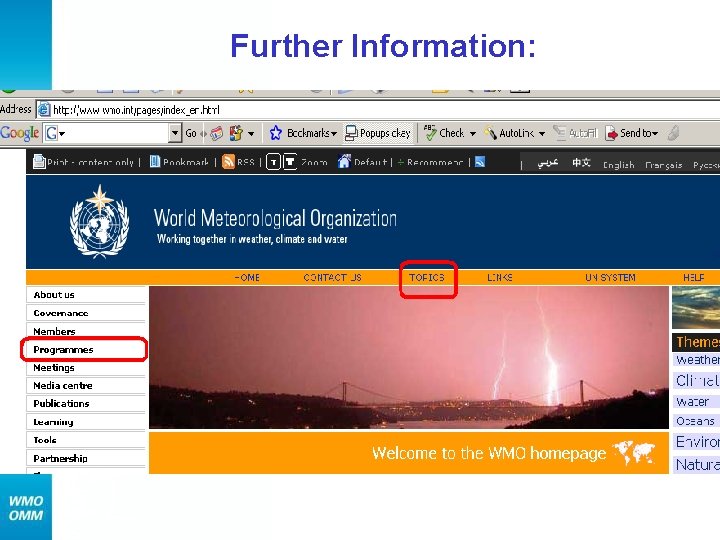The image size is (720, 540).
Task: Click the Go button in Google toolbar
Action: [191, 133]
